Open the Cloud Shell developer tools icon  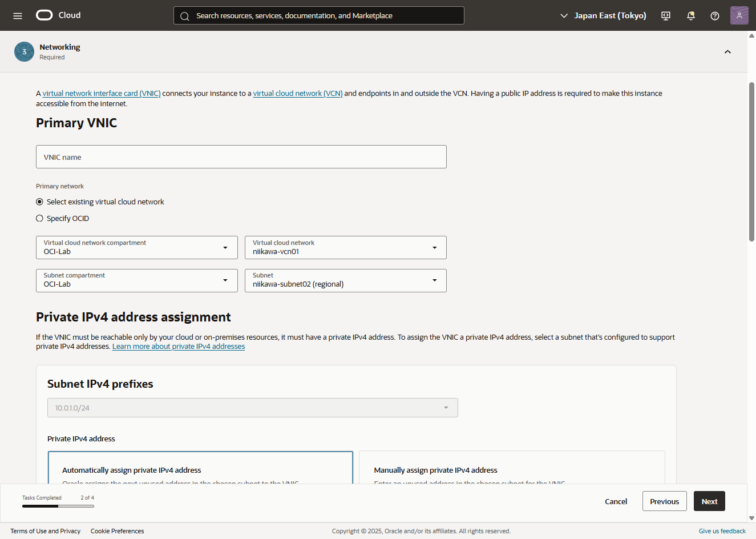[666, 16]
